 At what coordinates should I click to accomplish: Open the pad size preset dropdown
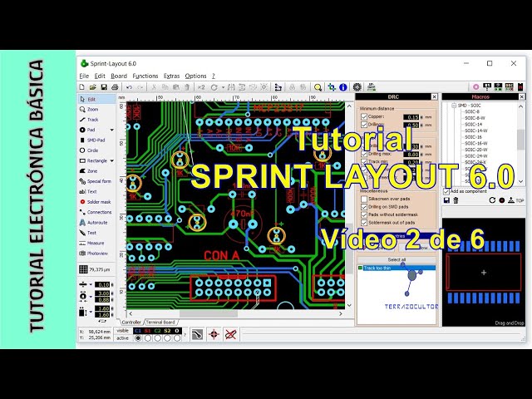click(91, 297)
